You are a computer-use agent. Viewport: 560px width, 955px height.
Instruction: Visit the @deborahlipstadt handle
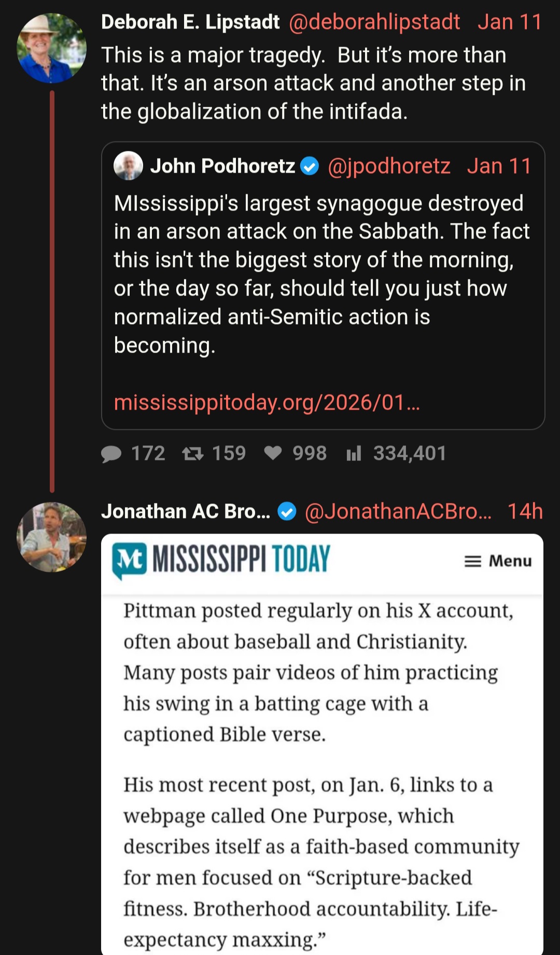(374, 22)
